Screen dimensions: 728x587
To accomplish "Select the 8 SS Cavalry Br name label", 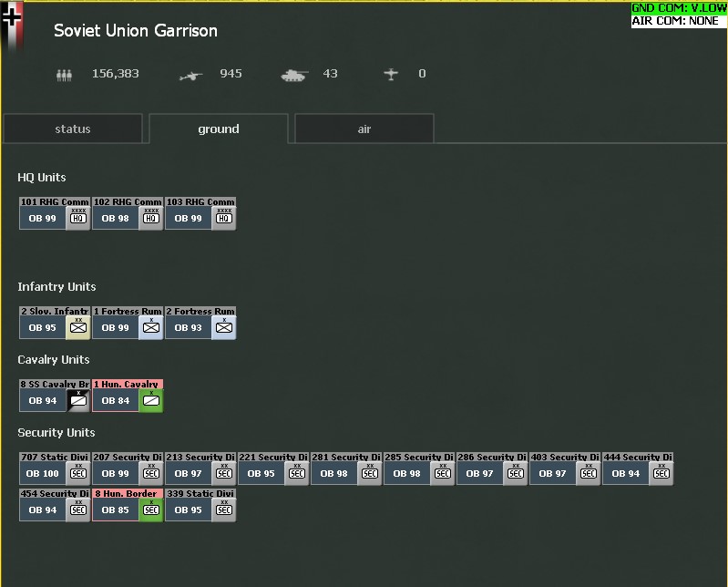I will (55, 384).
